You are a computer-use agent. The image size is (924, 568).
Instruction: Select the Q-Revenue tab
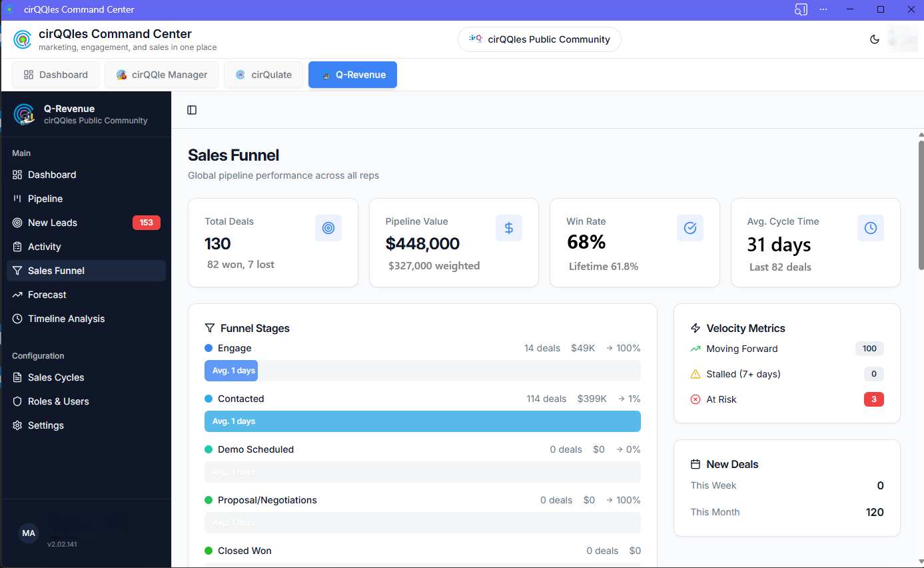click(352, 75)
